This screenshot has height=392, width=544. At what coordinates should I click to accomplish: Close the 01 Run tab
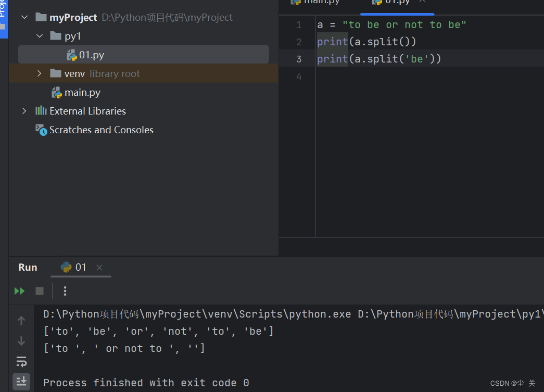tap(99, 268)
